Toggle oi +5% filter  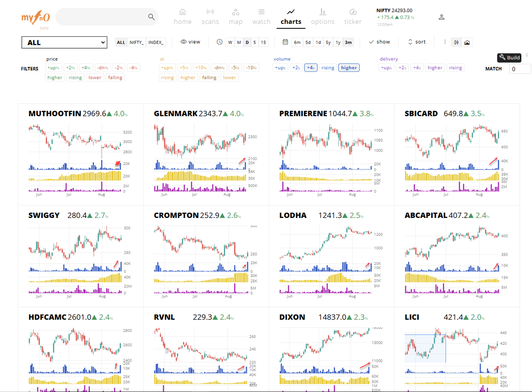[184, 68]
